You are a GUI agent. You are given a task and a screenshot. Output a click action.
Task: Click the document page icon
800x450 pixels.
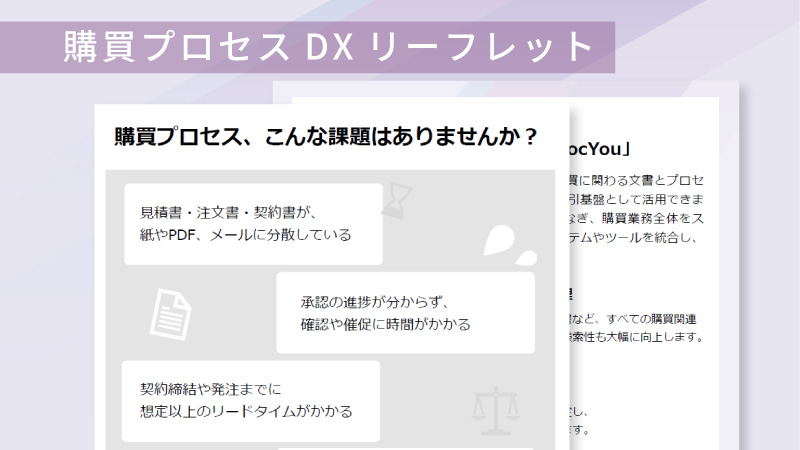pyautogui.click(x=170, y=314)
